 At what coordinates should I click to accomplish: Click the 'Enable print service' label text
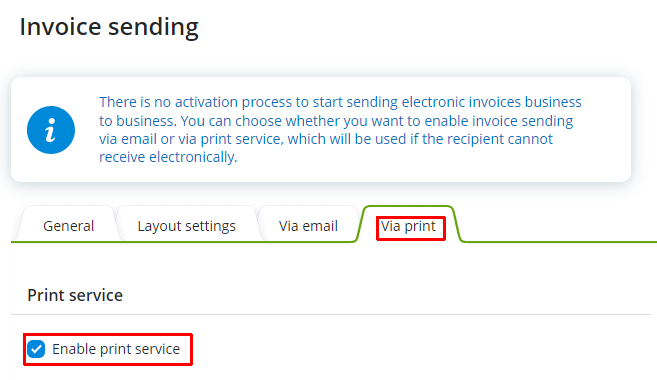[116, 349]
